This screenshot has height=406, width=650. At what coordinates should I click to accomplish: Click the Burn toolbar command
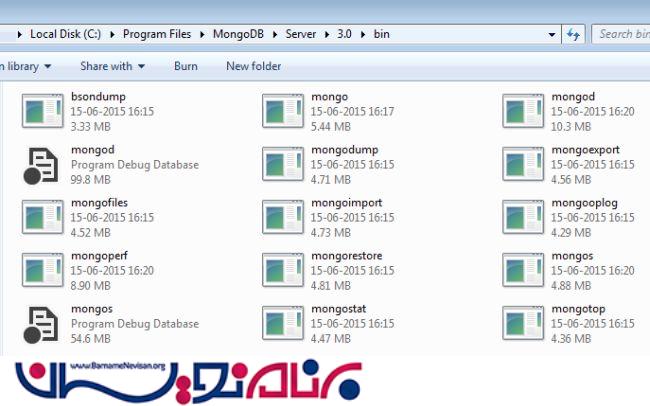[x=186, y=66]
